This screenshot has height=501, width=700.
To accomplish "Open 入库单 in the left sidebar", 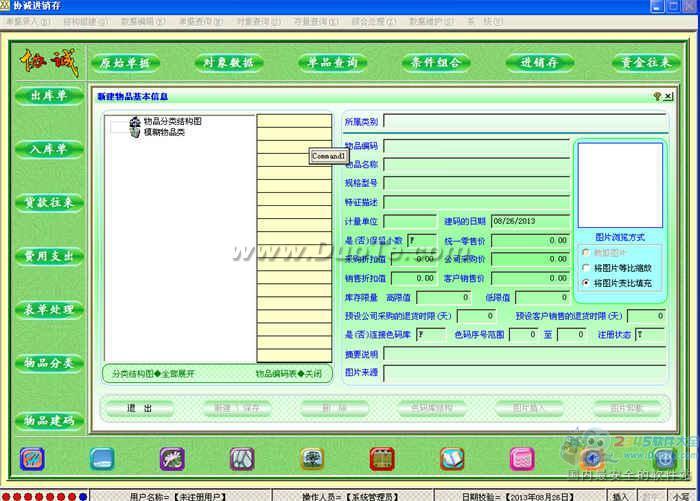I will click(49, 149).
